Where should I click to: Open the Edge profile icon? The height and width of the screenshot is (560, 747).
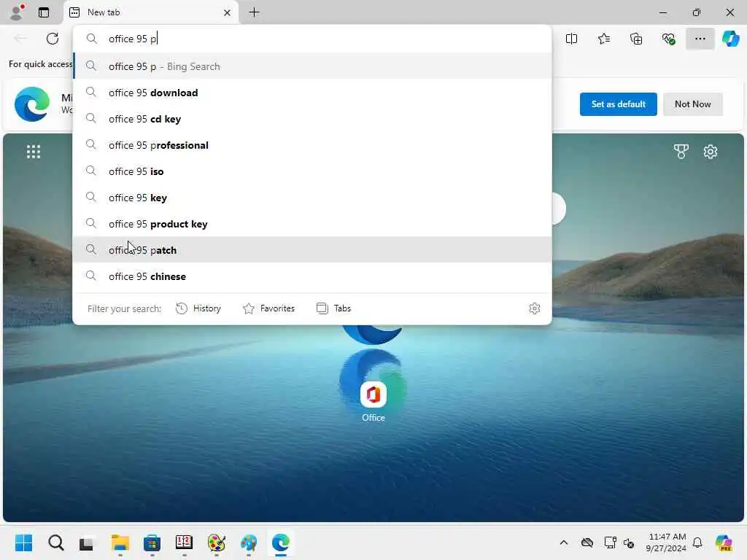(x=17, y=12)
